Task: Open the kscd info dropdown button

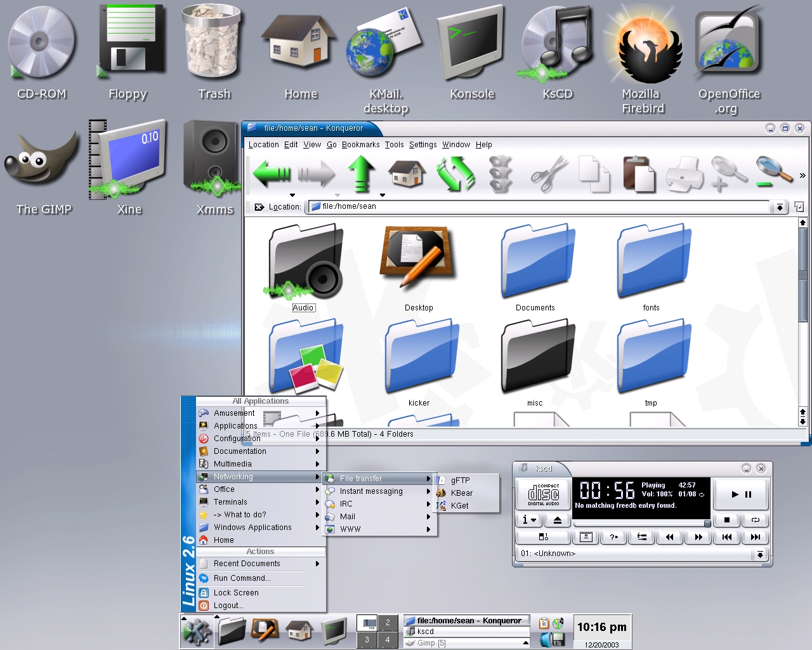Action: click(x=529, y=520)
